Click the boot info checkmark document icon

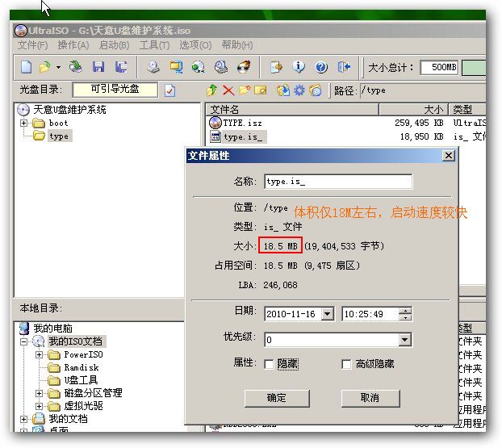pyautogui.click(x=170, y=90)
